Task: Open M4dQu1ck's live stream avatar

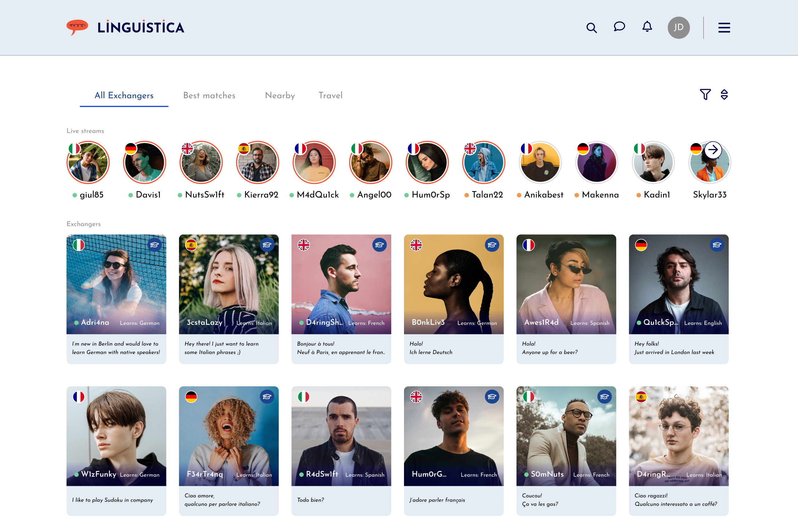Action: [314, 162]
